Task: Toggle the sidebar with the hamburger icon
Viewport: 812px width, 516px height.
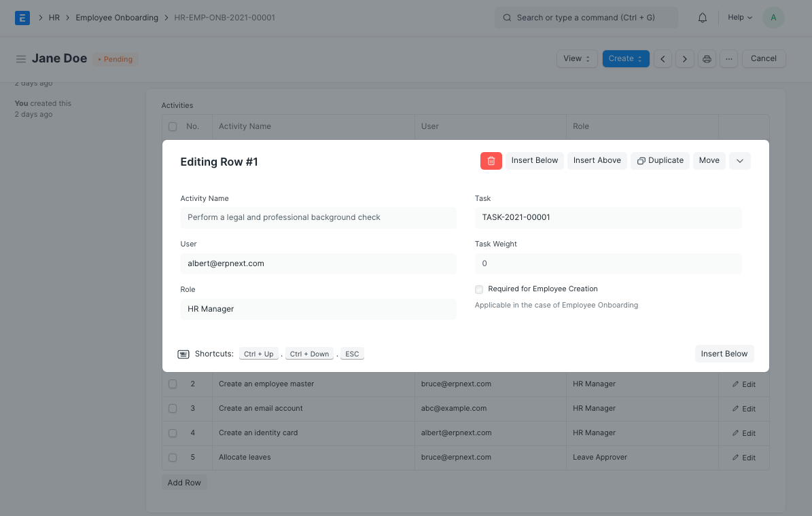Action: [x=21, y=58]
